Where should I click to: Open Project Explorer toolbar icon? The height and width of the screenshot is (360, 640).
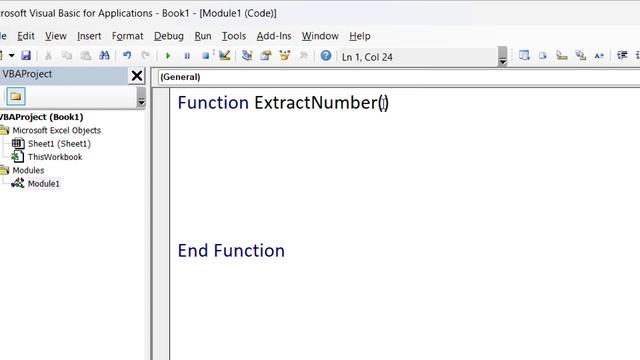pyautogui.click(x=247, y=56)
